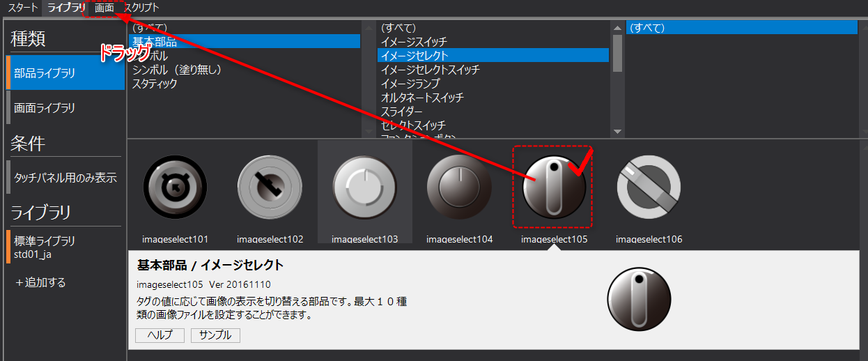Select the imageselect106 ring switch icon
The height and width of the screenshot is (361, 868).
tap(649, 186)
